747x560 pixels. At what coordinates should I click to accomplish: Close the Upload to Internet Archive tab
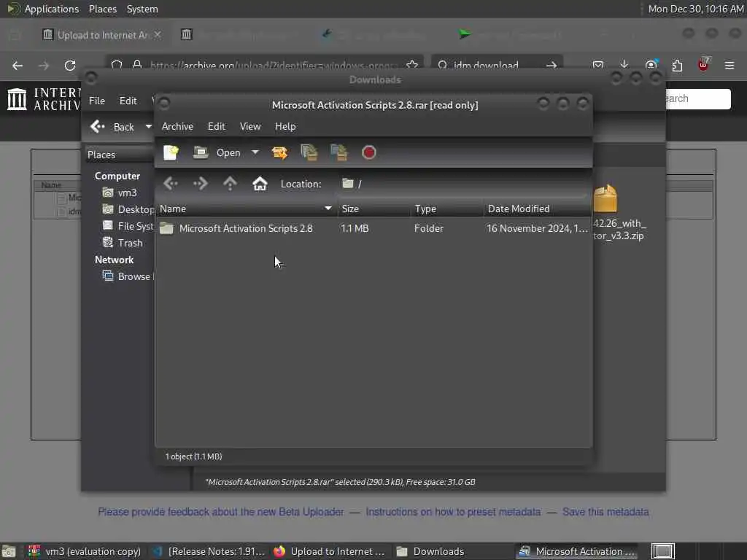pyautogui.click(x=158, y=35)
